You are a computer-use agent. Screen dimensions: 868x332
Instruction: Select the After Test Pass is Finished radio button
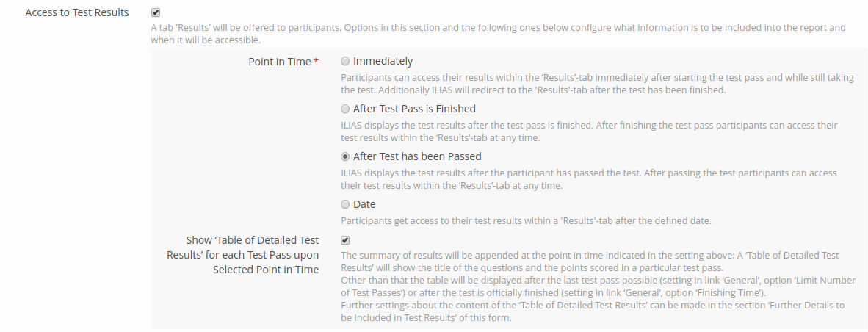345,109
